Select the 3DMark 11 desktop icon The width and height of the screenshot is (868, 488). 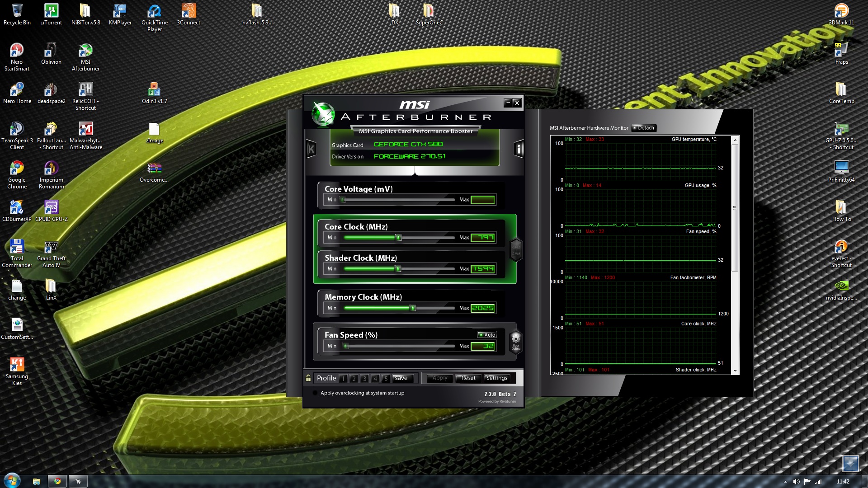point(841,14)
